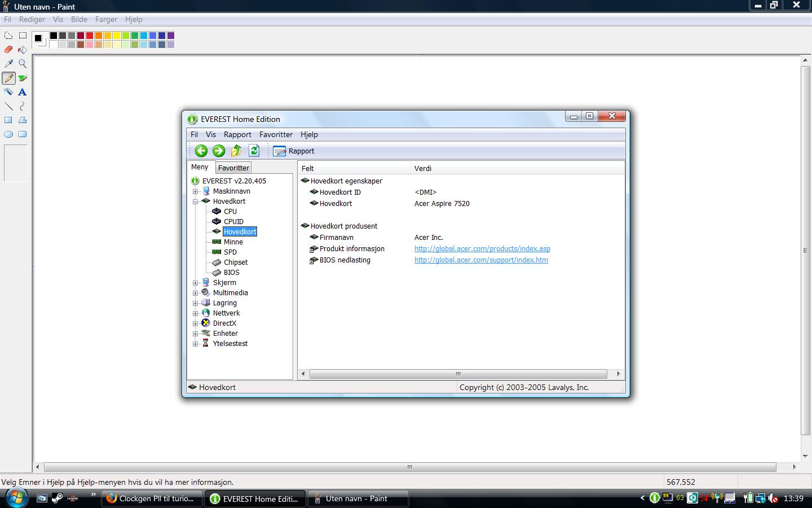Collapse the Hovedkort tree node

pos(196,202)
